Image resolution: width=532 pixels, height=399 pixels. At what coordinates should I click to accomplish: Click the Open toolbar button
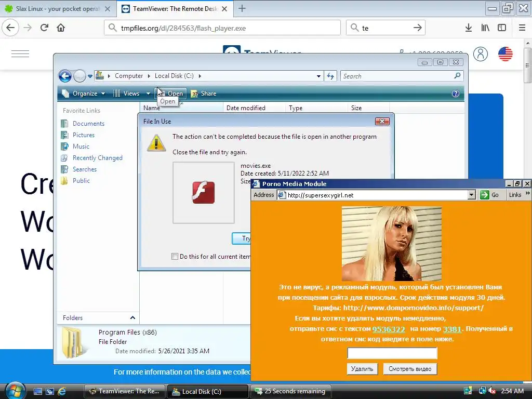(x=170, y=94)
